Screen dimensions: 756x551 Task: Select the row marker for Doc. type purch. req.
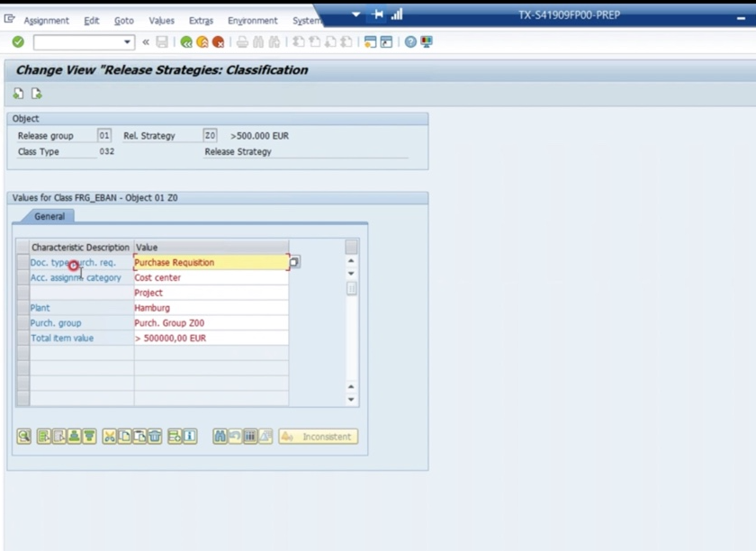[x=22, y=263]
